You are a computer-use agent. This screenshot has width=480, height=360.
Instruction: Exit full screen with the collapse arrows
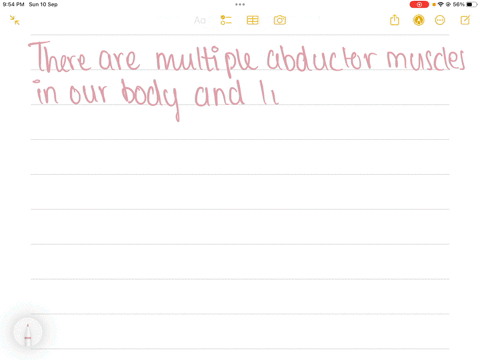click(x=15, y=20)
